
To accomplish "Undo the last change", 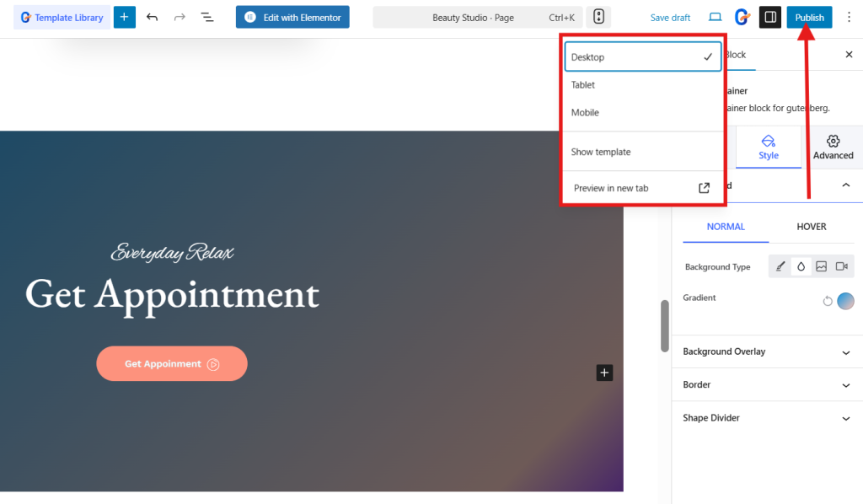I will [x=152, y=17].
